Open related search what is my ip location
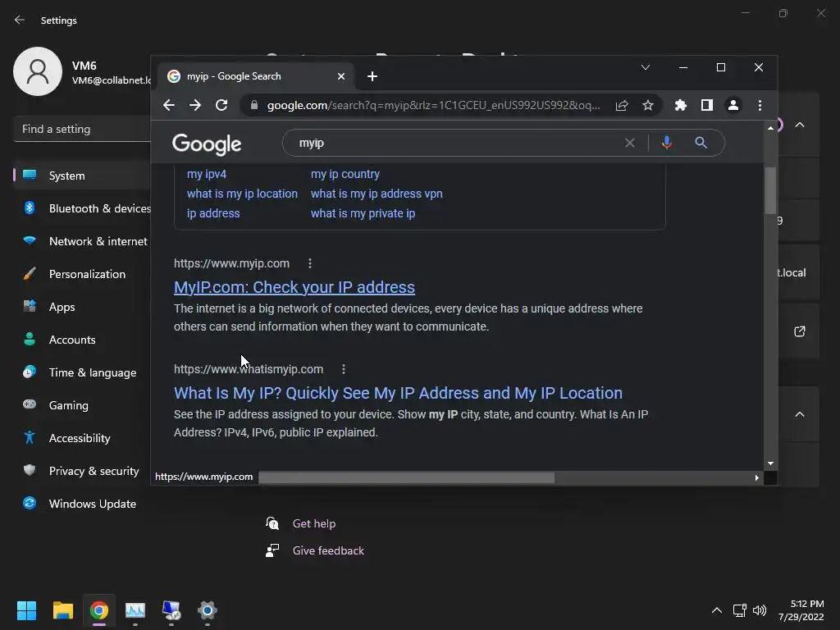Screen dimensions: 840x630 (242, 194)
